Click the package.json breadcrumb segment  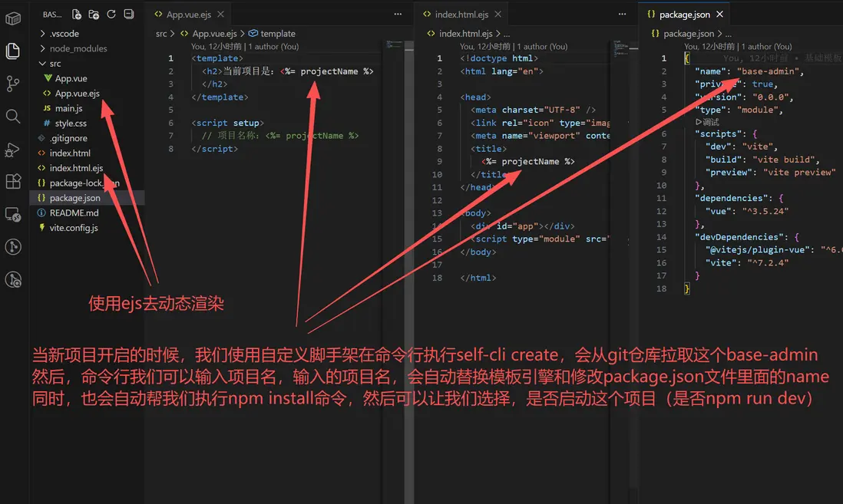(x=688, y=33)
